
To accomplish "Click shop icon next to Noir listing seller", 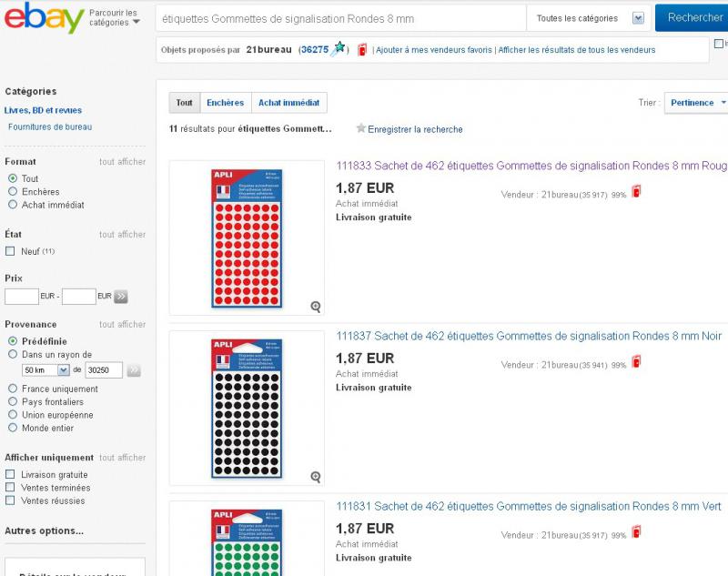I will (x=636, y=362).
